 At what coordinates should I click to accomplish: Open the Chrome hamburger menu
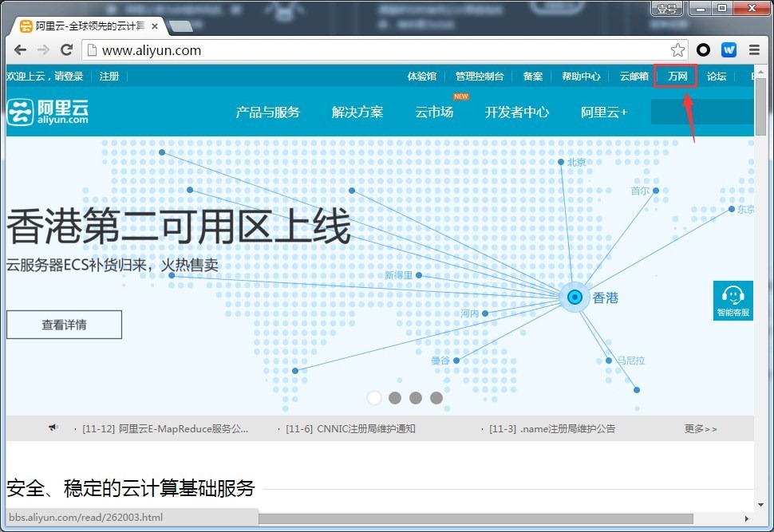754,49
